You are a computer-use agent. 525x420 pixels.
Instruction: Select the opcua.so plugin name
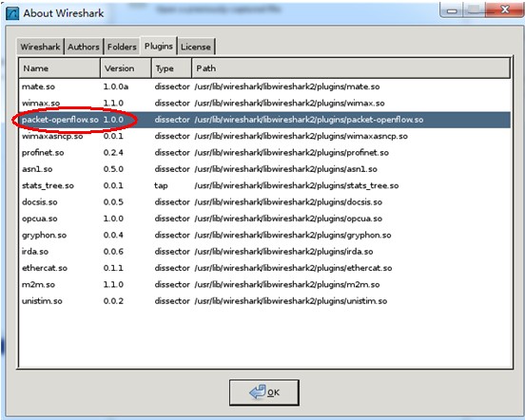40,219
